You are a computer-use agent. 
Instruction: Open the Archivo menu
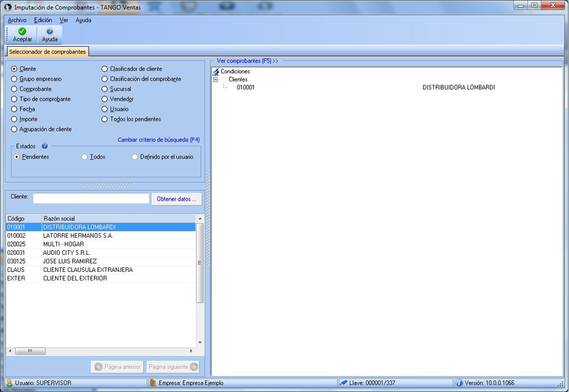tap(16, 20)
